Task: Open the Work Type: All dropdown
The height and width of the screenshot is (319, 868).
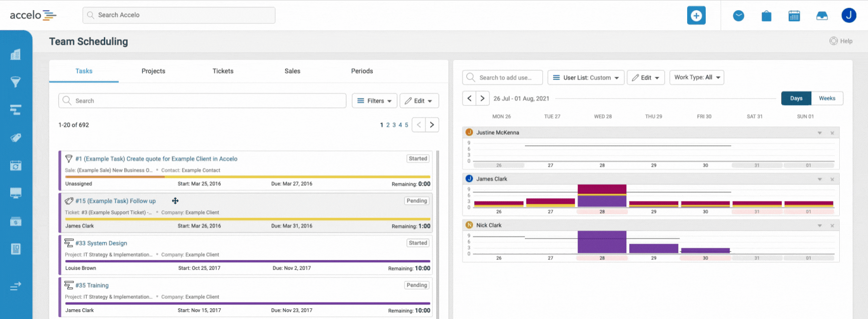Action: point(696,78)
